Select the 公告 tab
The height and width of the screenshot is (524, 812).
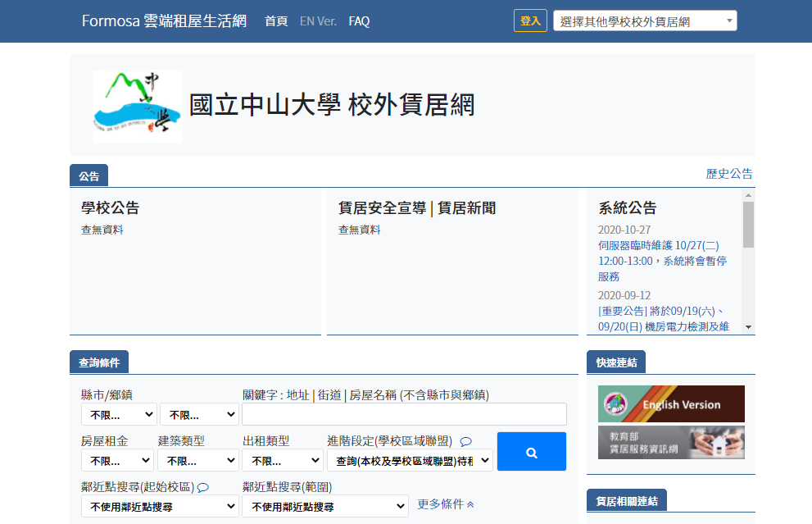[88, 176]
